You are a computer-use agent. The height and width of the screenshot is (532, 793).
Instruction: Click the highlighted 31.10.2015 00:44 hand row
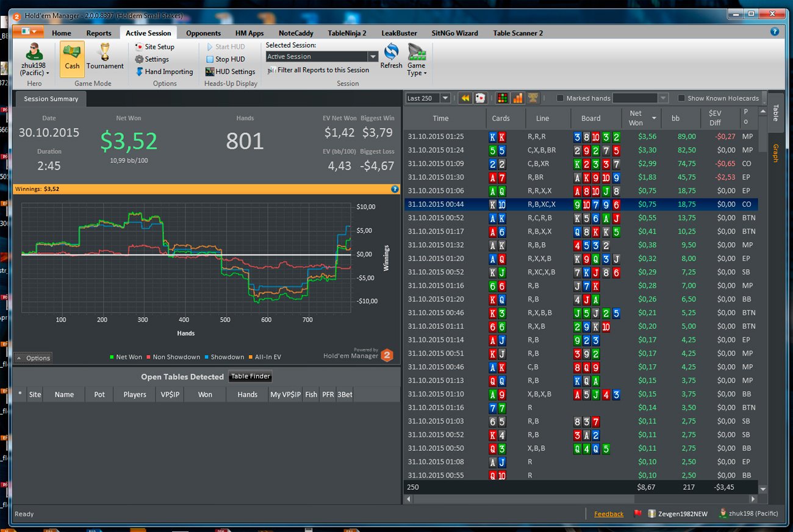[581, 204]
